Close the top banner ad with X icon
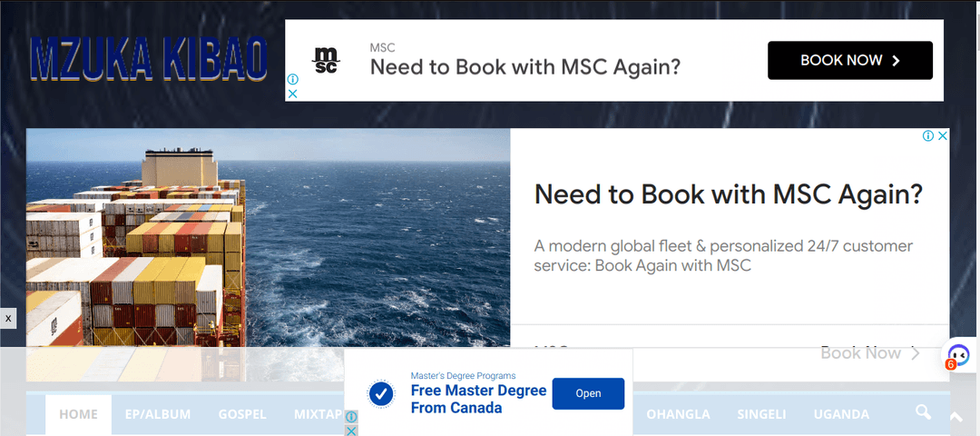 pyautogui.click(x=292, y=94)
